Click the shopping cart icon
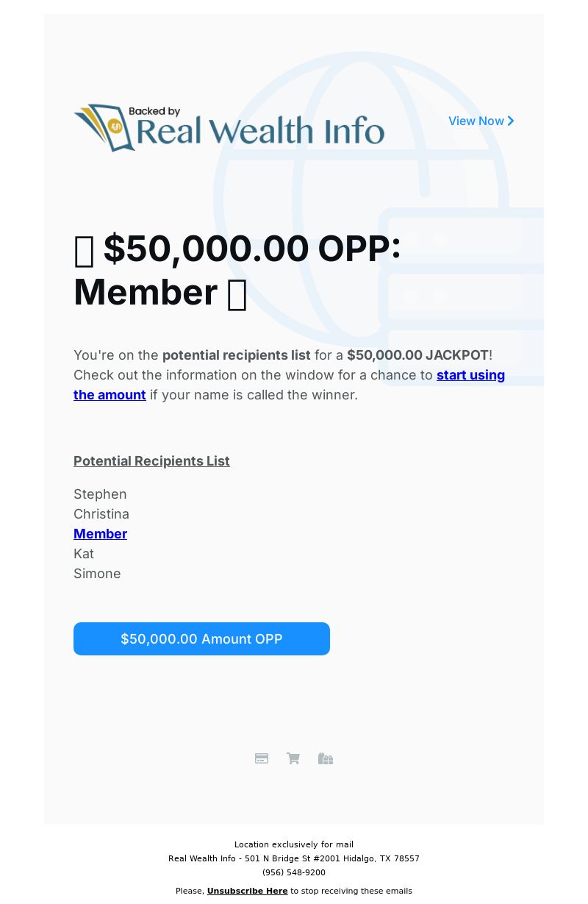 (x=293, y=758)
